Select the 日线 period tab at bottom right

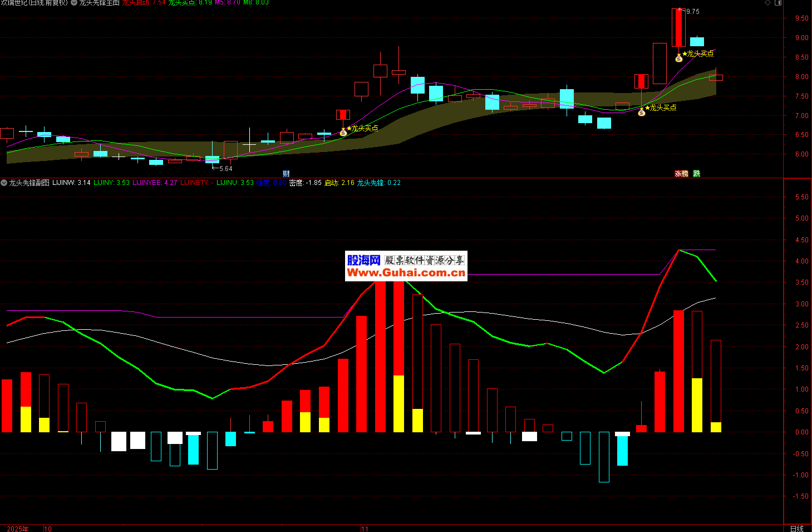(796, 528)
